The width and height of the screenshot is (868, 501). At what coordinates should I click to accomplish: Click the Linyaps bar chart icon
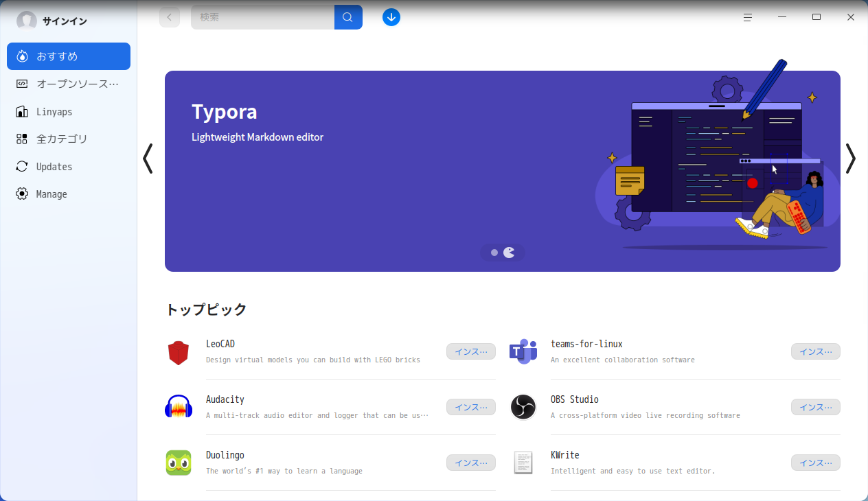(22, 111)
